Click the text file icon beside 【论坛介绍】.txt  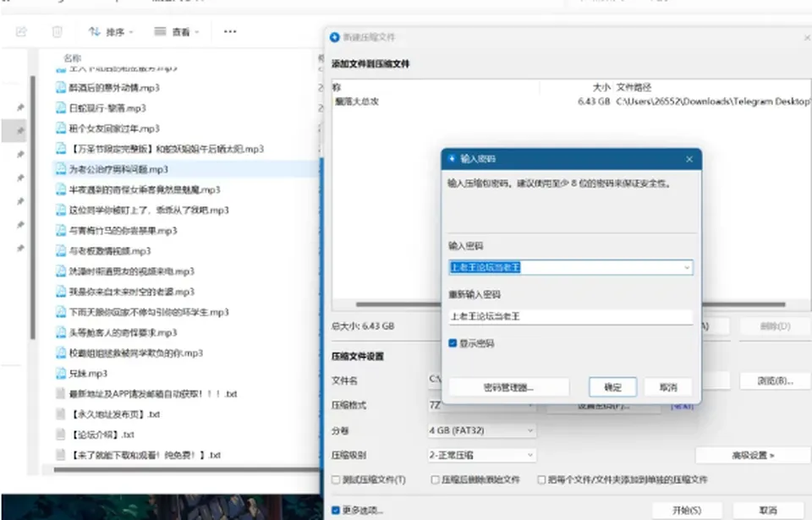coord(61,435)
